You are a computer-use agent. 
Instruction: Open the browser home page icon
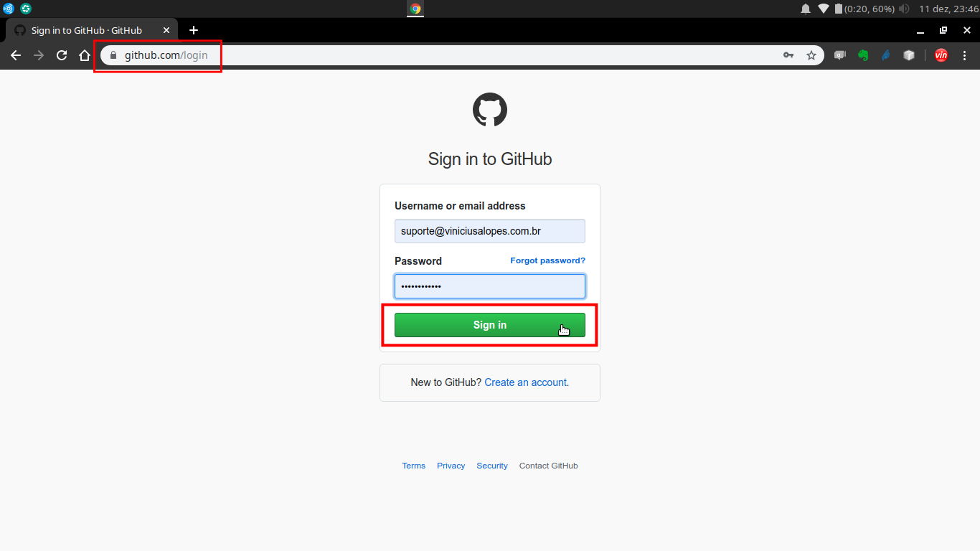(85, 55)
